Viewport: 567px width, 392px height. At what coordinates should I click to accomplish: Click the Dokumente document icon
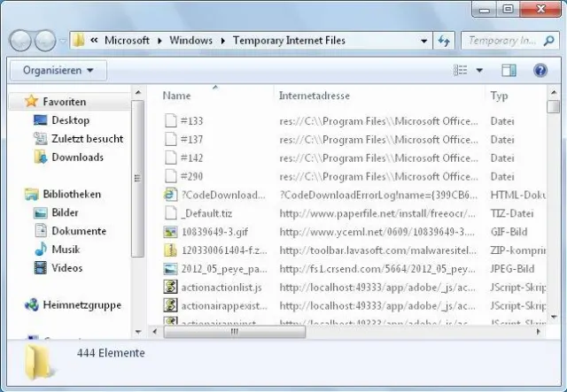pos(41,231)
